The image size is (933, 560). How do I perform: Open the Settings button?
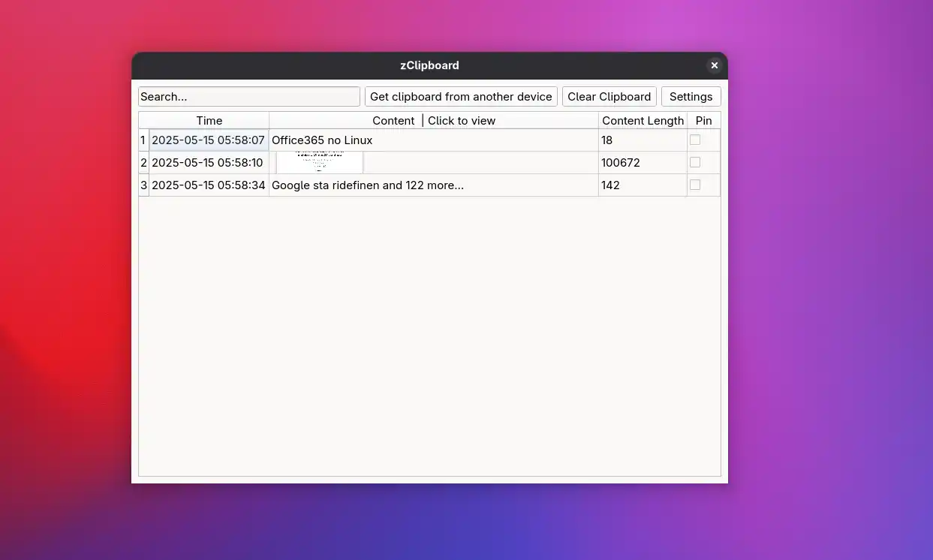690,96
